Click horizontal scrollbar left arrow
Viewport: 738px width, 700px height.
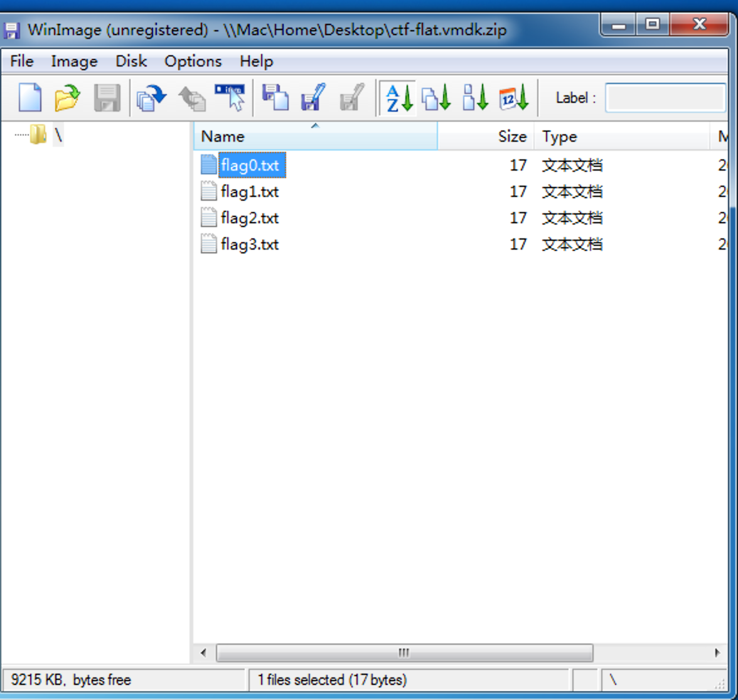pyautogui.click(x=203, y=652)
